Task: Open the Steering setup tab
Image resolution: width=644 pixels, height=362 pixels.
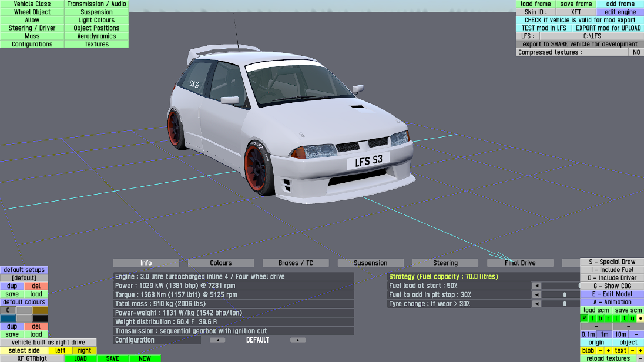Action: [445, 263]
